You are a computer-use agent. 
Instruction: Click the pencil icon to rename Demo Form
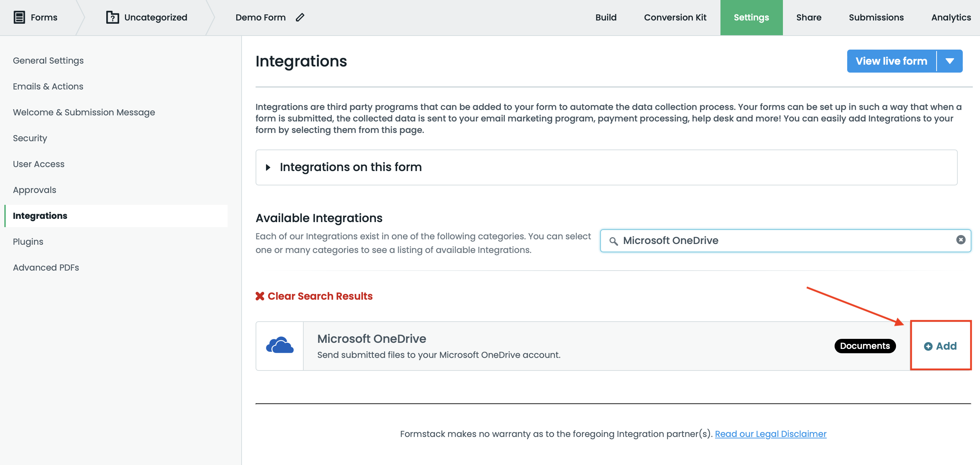coord(300,17)
